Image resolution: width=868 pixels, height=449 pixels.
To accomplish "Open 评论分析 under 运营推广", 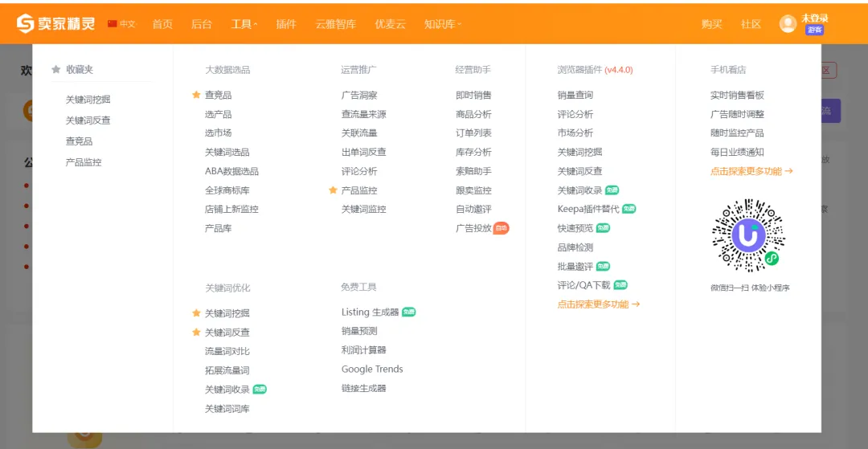I will pyautogui.click(x=359, y=171).
